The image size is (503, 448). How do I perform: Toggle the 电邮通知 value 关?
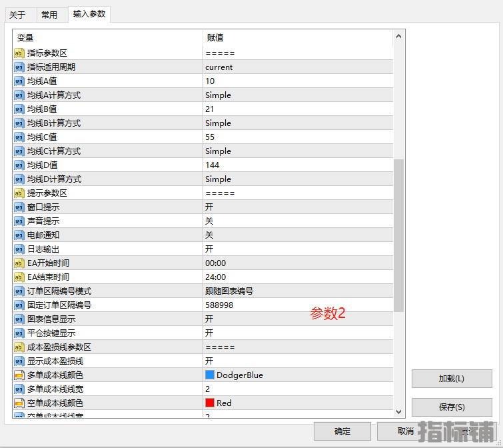(298, 235)
